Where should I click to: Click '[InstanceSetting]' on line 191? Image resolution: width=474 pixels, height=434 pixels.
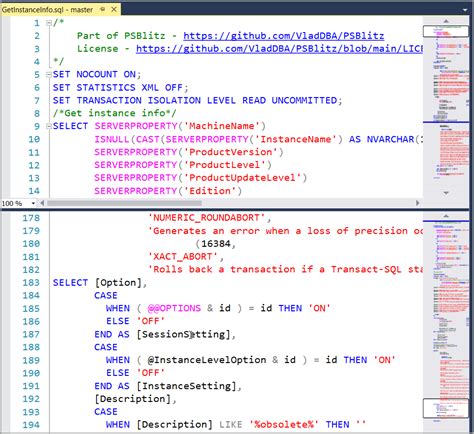coord(186,386)
